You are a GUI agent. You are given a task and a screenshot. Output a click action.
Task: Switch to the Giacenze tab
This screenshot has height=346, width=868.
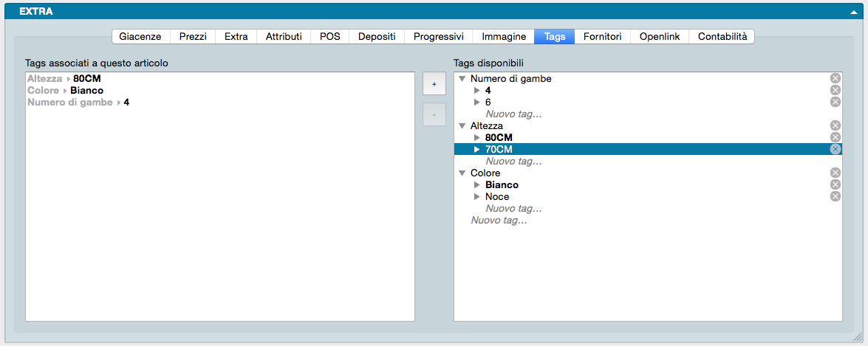[x=140, y=36]
